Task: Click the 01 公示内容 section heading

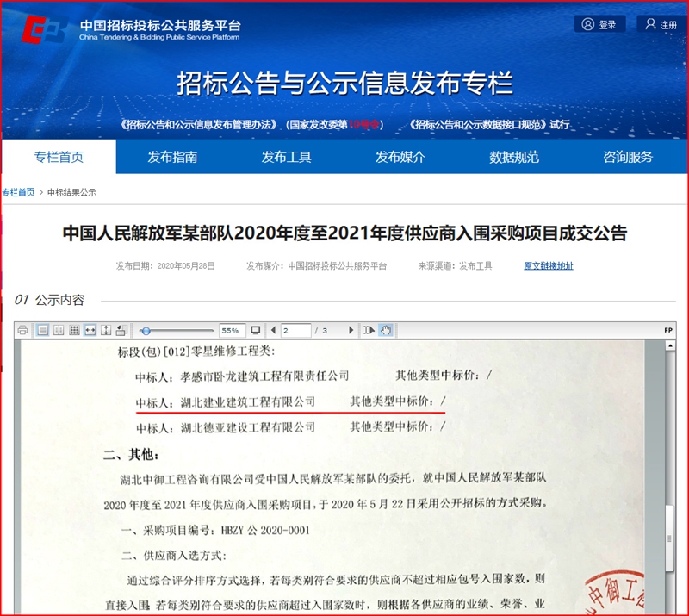Action: (49, 300)
